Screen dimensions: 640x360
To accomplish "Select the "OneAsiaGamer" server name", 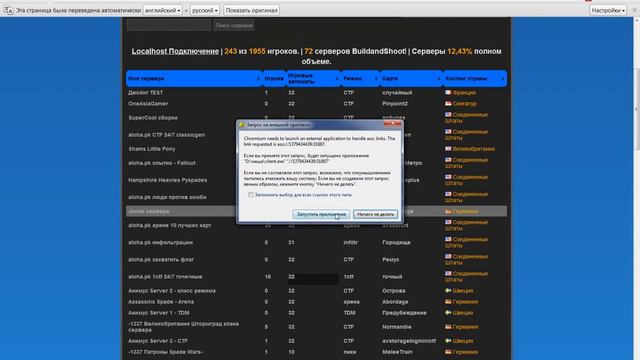I will [148, 104].
